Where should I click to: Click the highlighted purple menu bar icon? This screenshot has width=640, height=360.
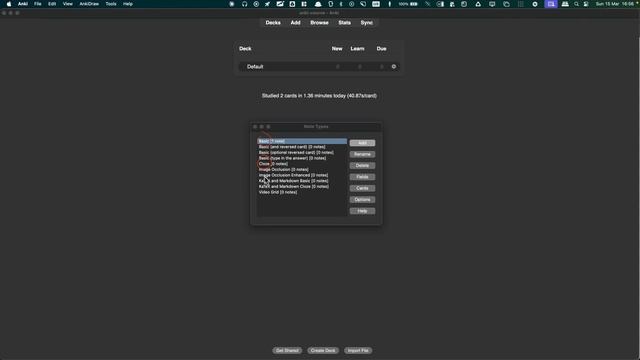pyautogui.click(x=551, y=4)
